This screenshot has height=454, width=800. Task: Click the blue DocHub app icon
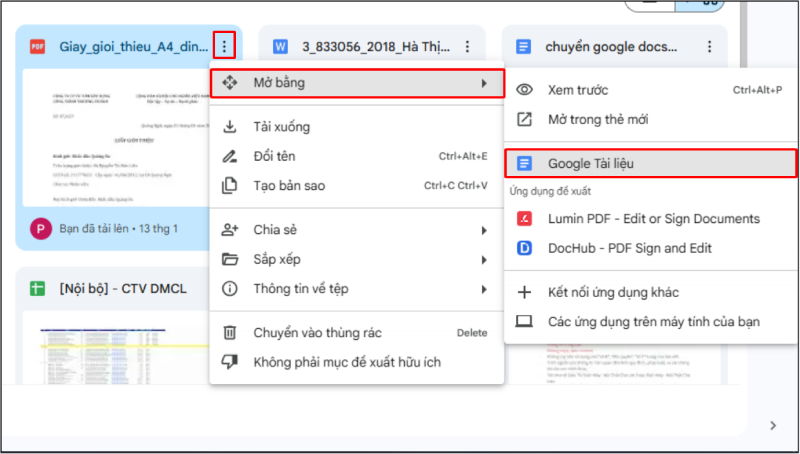point(524,248)
